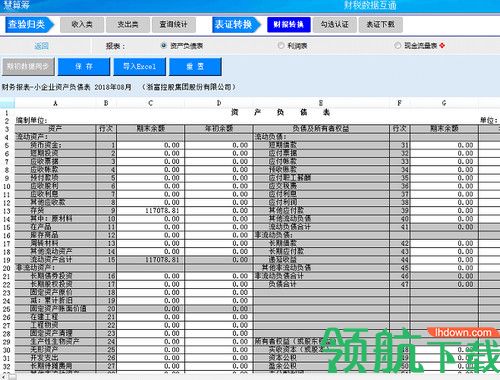Click the 流动资产: label cell
Viewport: 500px width, 380px height.
pos(55,137)
